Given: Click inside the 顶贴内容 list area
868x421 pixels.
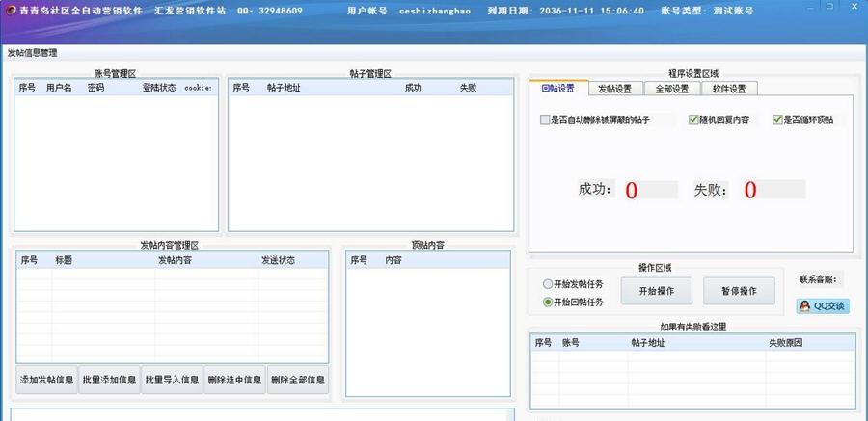Looking at the screenshot, I should point(428,332).
